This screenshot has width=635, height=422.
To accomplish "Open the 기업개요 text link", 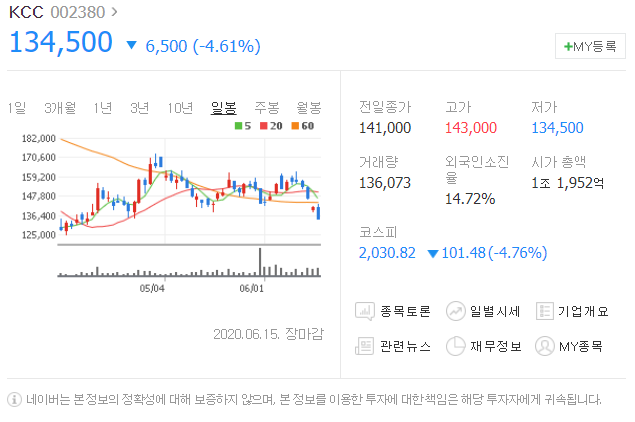I will coord(583,311).
